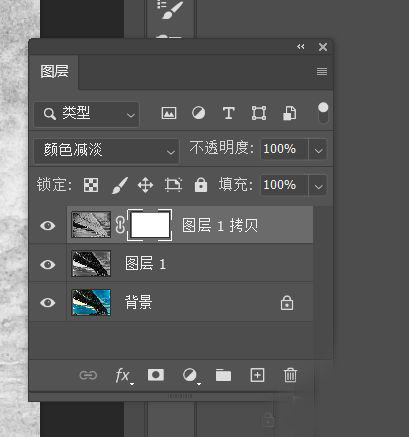Screen dimensions: 409x437
Task: Add layer style fx button
Action: tap(123, 376)
